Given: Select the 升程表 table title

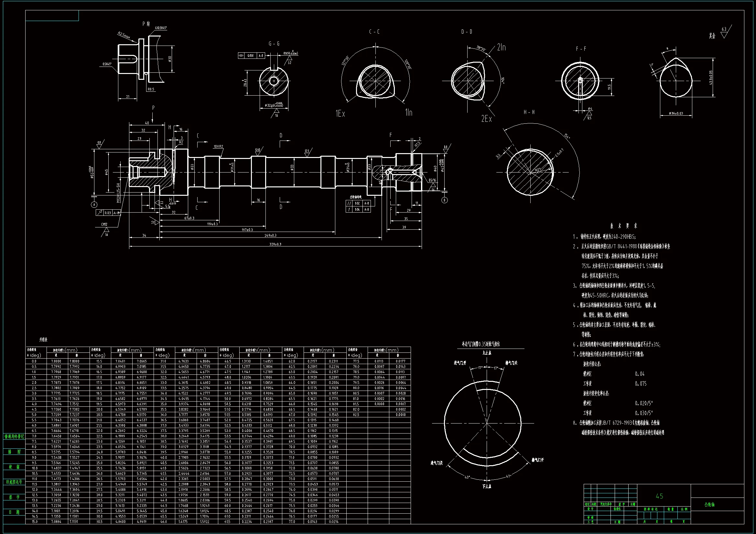Looking at the screenshot, I should 43,340.
